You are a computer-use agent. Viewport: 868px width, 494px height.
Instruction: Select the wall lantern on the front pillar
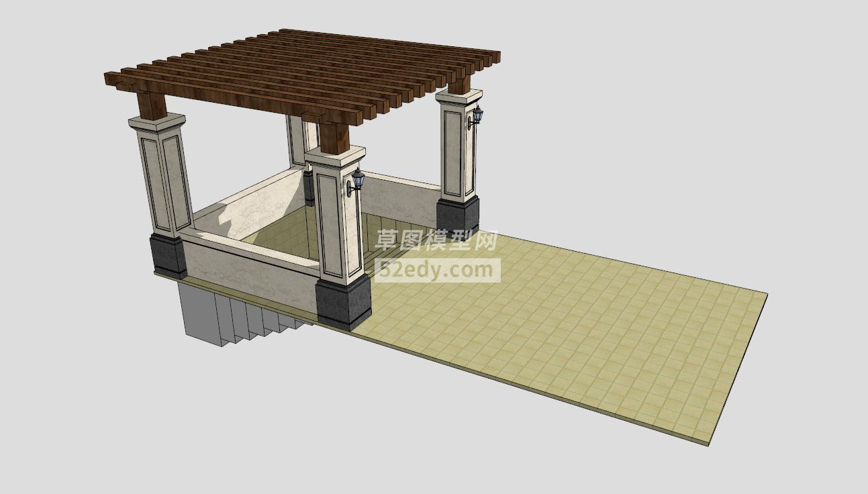point(356,182)
